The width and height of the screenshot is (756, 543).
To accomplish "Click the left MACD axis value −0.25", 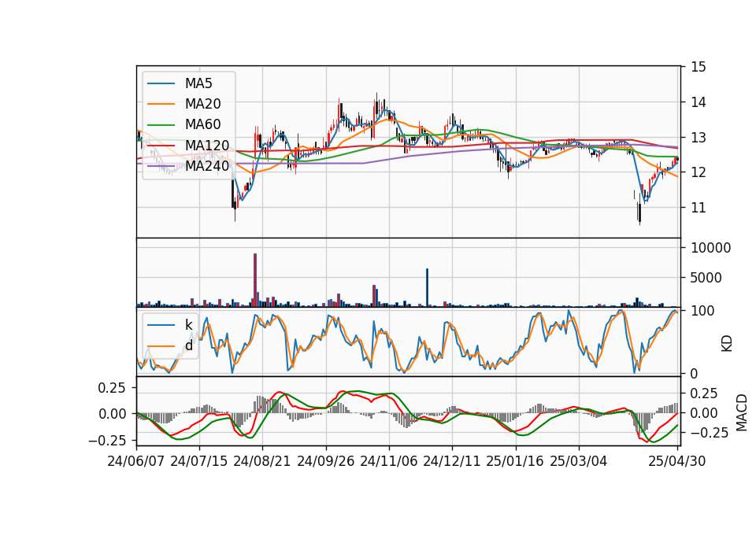I will click(107, 441).
